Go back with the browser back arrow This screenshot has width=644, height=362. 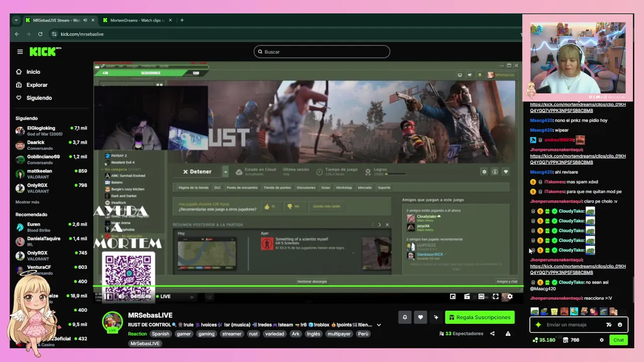pyautogui.click(x=17, y=34)
